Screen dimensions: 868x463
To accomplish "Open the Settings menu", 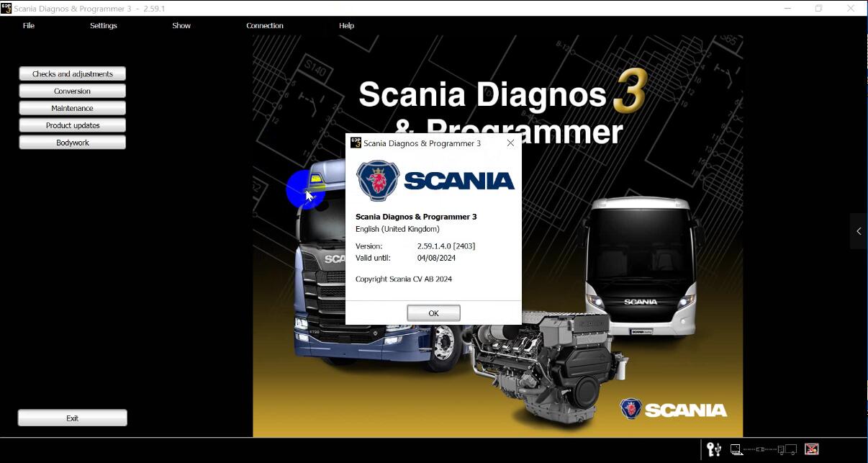I will [x=103, y=25].
